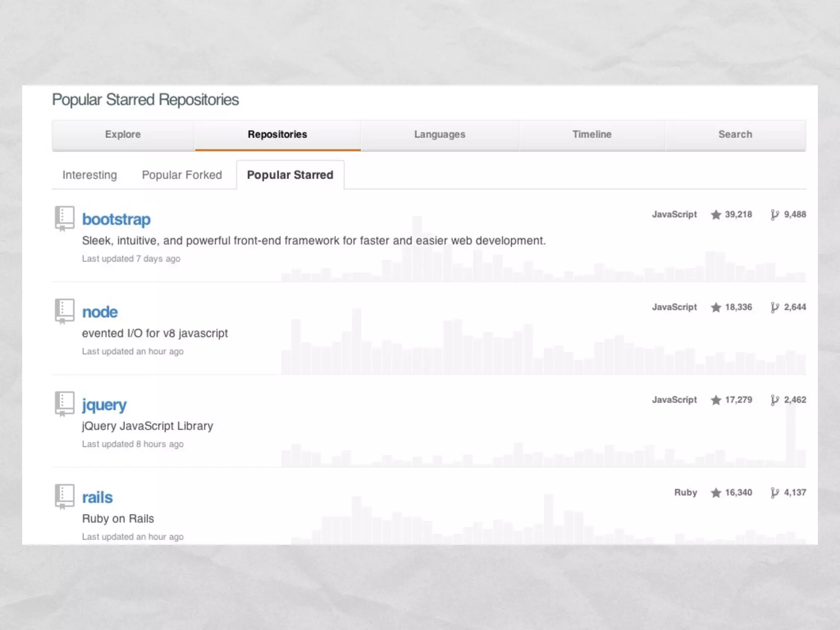Click the node repository book icon
Screen dimensions: 840x630
[65, 311]
